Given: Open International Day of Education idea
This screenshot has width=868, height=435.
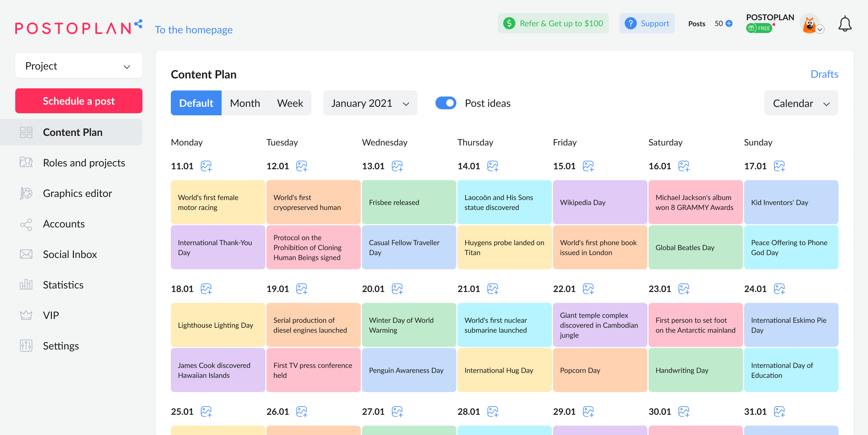Looking at the screenshot, I should click(791, 370).
